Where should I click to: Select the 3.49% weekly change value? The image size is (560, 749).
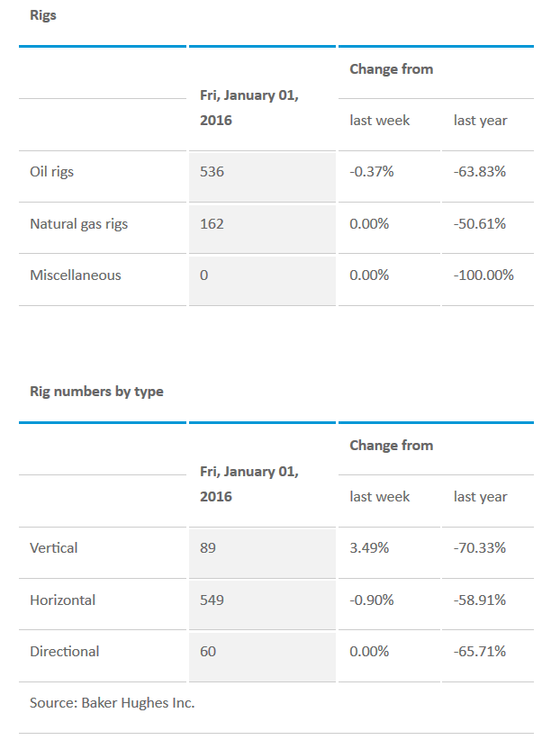[369, 547]
